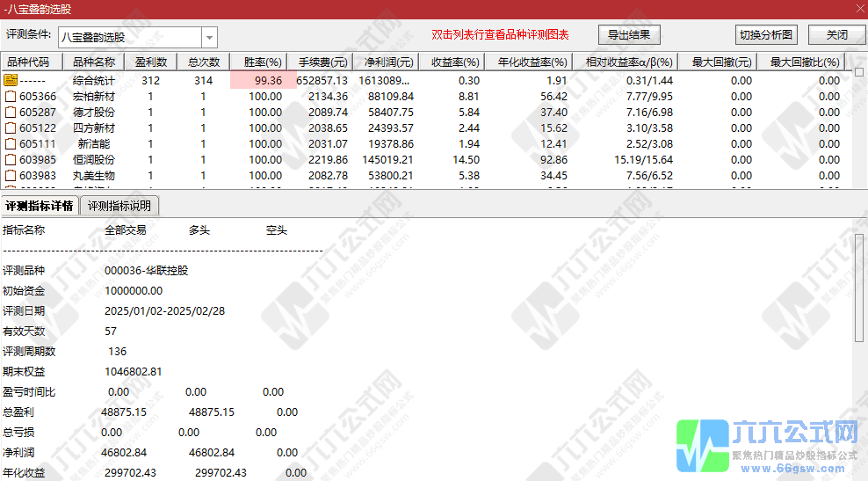Mark the checkbox for 603983 丸美生物

11,175
